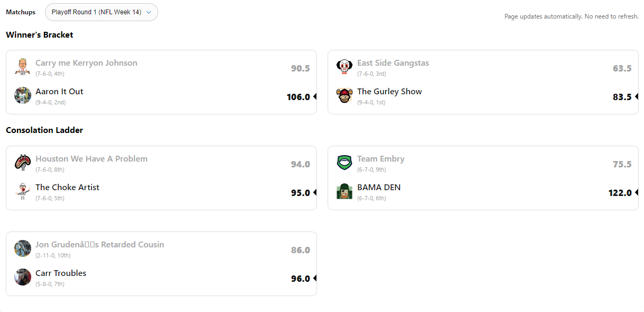Screen dimensions: 644x312
Task: Click Aaron It Out team avatar
Action: [23, 95]
